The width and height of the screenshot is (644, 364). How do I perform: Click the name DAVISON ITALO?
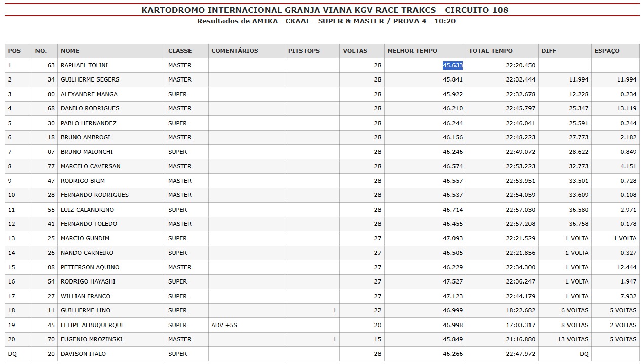pos(84,354)
